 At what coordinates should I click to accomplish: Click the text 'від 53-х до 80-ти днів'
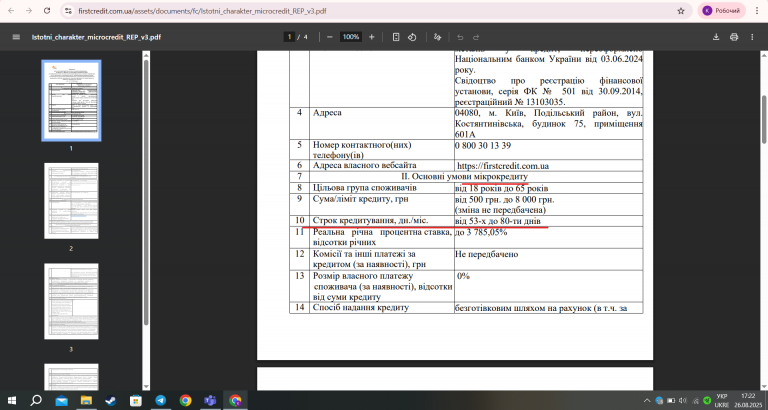pos(498,221)
